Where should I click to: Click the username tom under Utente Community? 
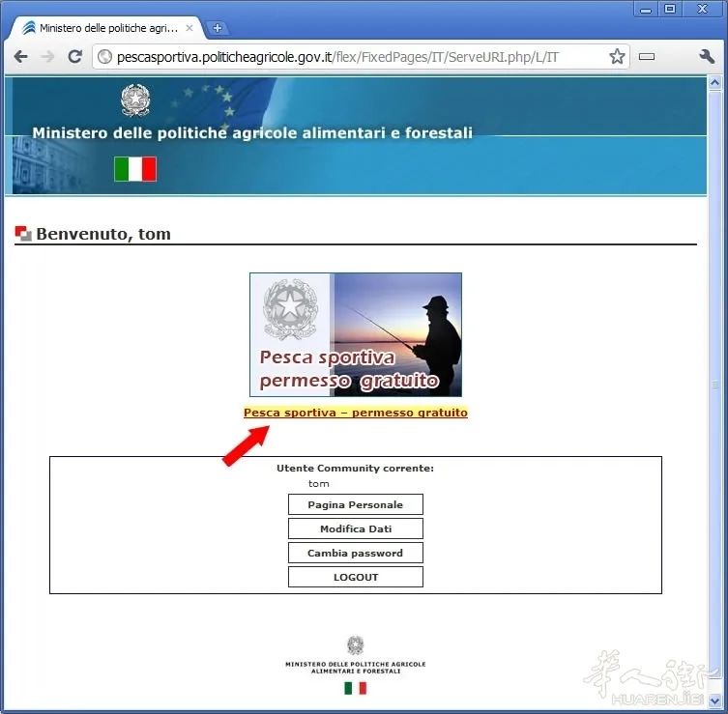(x=319, y=483)
